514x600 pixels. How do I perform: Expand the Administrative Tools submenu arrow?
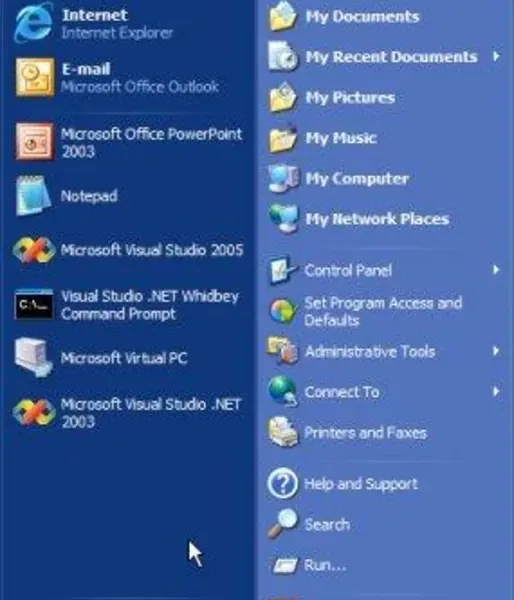(496, 351)
